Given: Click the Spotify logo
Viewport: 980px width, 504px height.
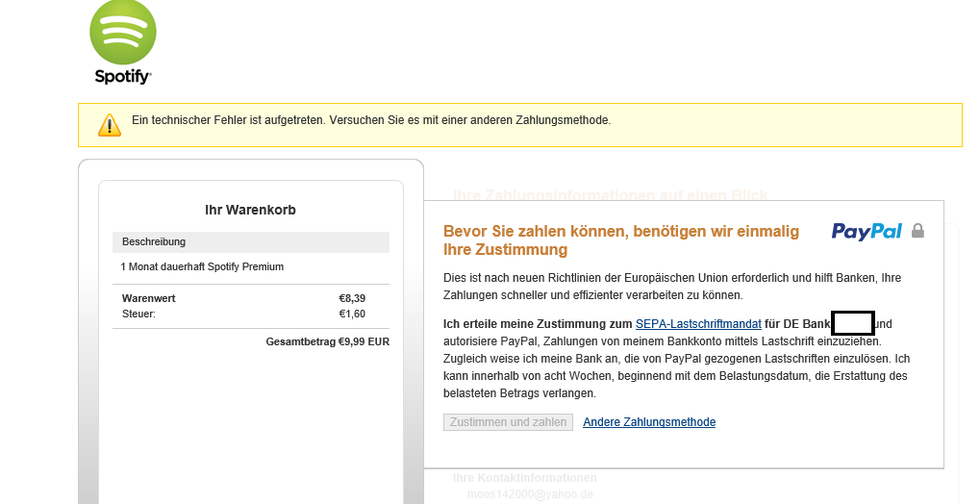Looking at the screenshot, I should (x=123, y=42).
